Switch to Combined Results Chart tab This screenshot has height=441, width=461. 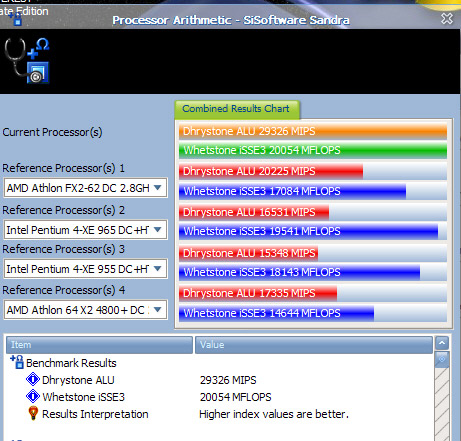point(237,109)
